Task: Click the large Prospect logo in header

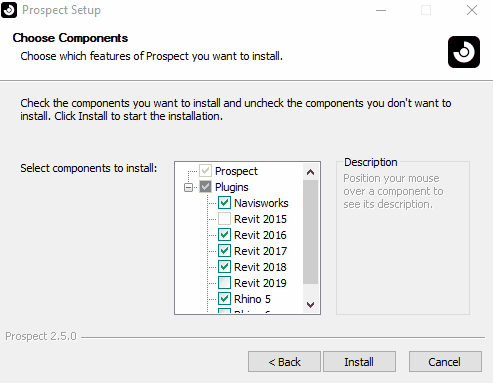Action: 464,52
